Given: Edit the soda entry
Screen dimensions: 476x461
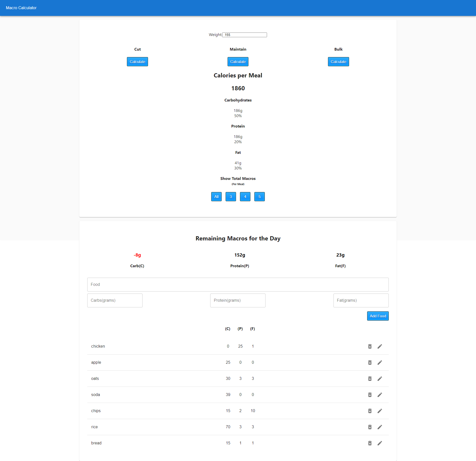Looking at the screenshot, I should tap(380, 395).
